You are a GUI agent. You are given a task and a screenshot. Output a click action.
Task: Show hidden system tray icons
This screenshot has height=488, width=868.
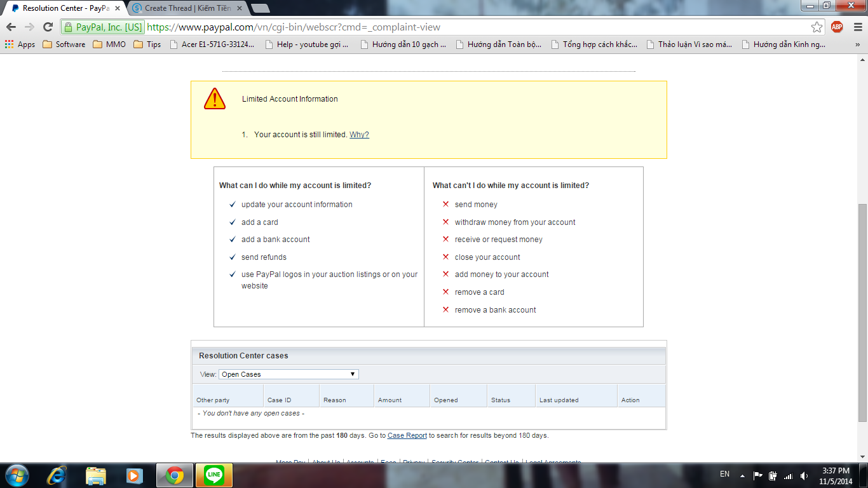coord(741,475)
